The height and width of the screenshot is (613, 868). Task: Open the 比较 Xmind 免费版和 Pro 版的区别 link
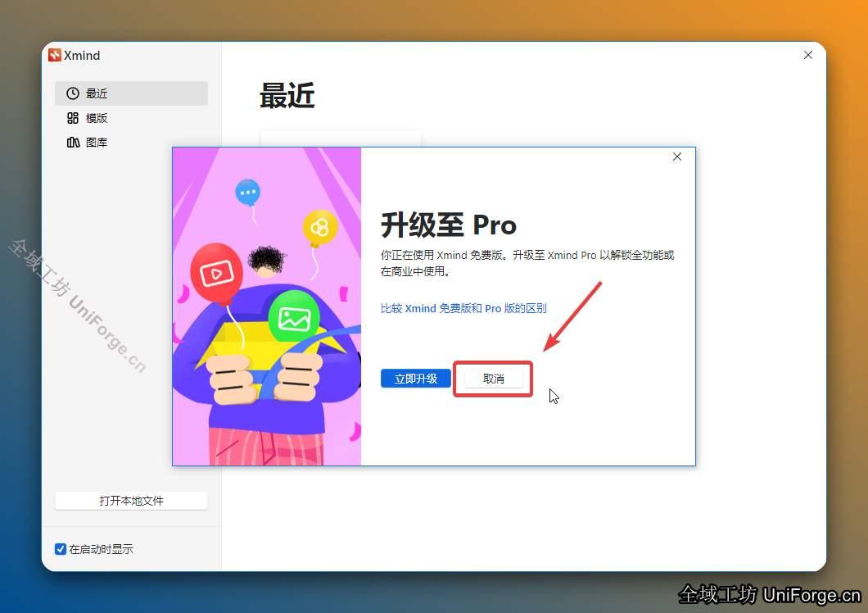point(463,308)
